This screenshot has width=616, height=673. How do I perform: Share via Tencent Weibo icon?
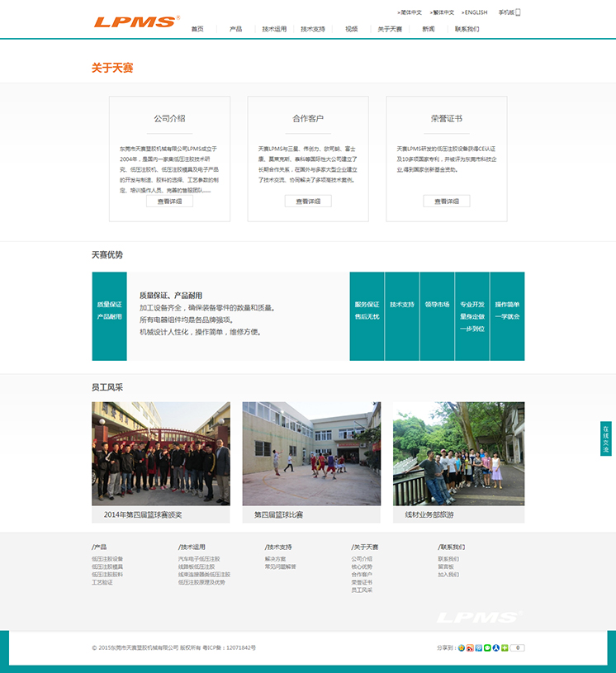[479, 647]
